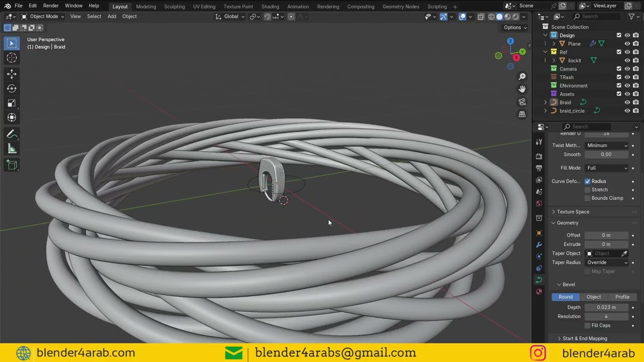
Task: Switch to the Shading workspace tab
Action: (270, 7)
